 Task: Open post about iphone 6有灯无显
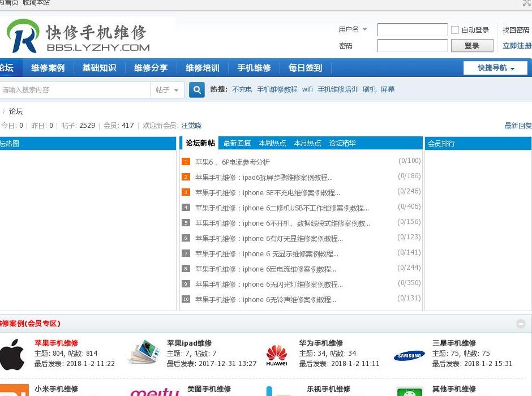point(269,238)
